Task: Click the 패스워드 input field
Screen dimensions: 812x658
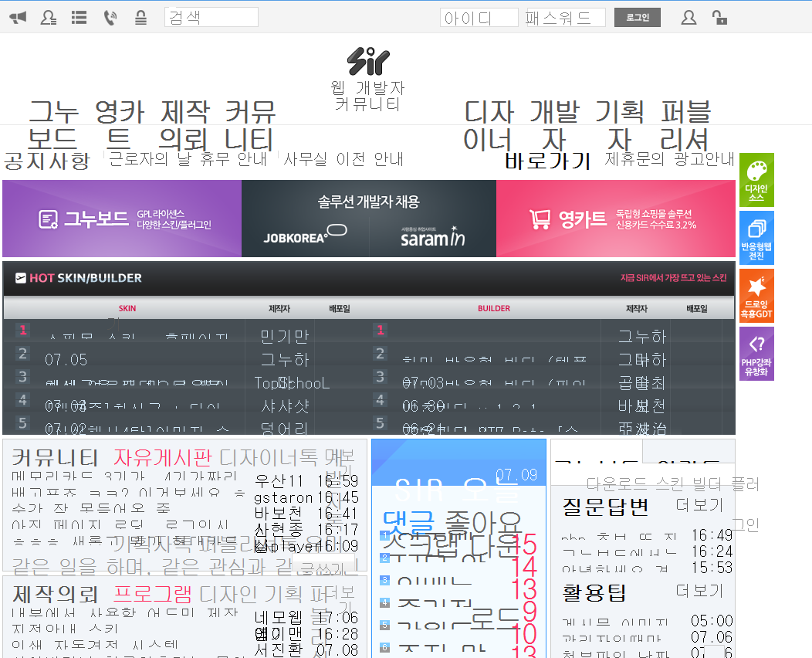Action: 565,18
